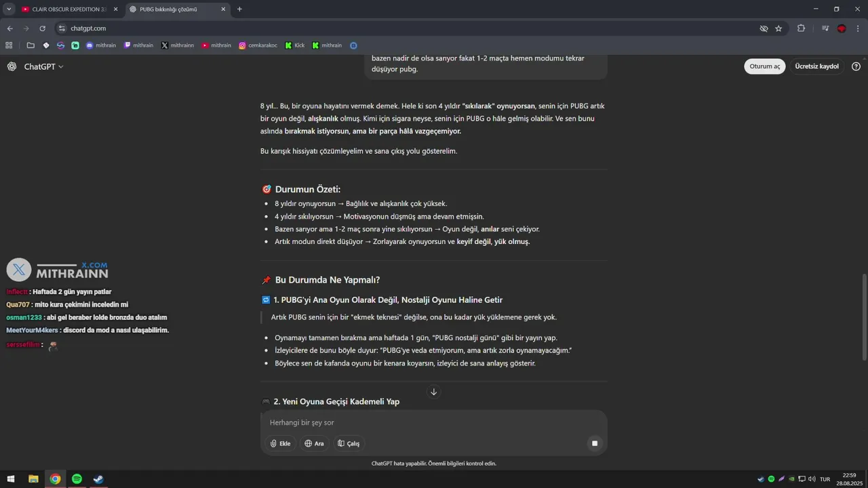Viewport: 868px width, 488px height.
Task: Open the blue globe bookmark icon
Action: click(353, 45)
